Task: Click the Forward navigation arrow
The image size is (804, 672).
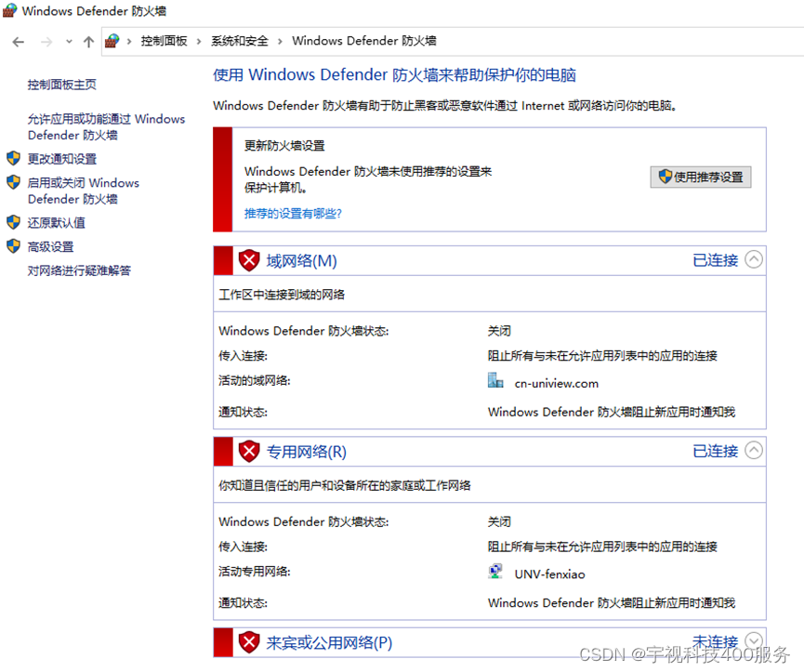Action: (46, 42)
